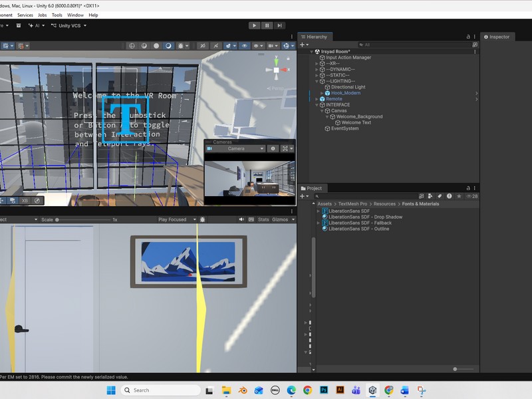532x399 pixels.
Task: Collapse the --LIGHTING-- group in Hierarchy
Action: (x=317, y=81)
